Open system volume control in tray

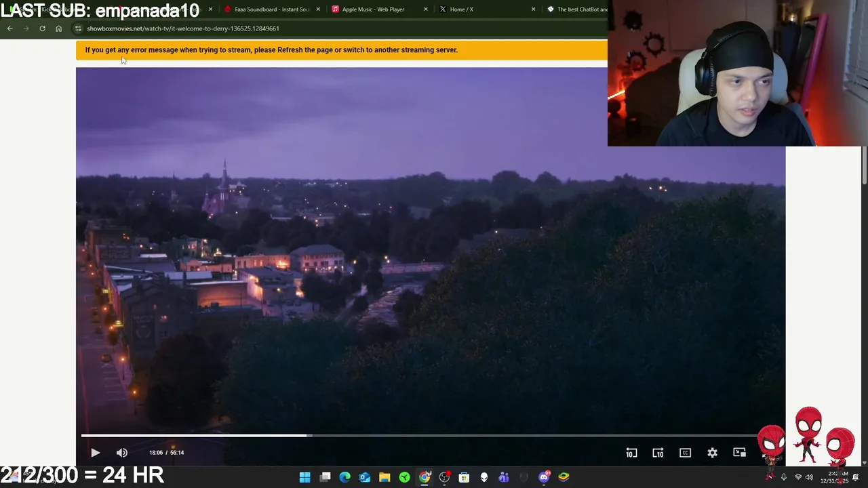click(x=809, y=477)
